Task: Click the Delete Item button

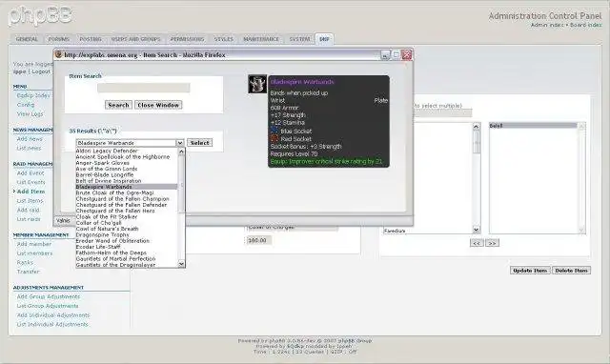Action: click(571, 271)
